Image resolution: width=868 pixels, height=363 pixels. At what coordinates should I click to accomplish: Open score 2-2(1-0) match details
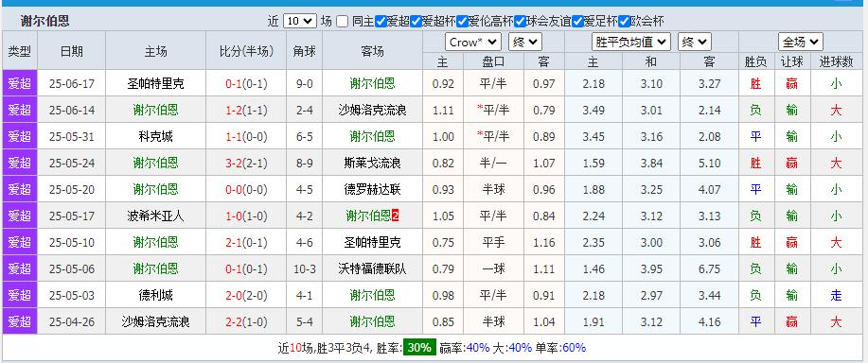(x=246, y=321)
